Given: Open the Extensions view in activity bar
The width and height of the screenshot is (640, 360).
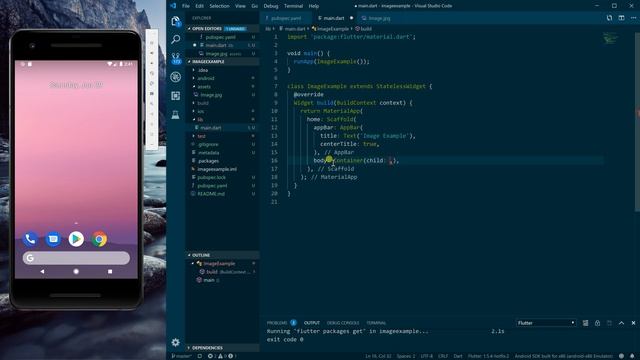Looking at the screenshot, I should pos(176,96).
